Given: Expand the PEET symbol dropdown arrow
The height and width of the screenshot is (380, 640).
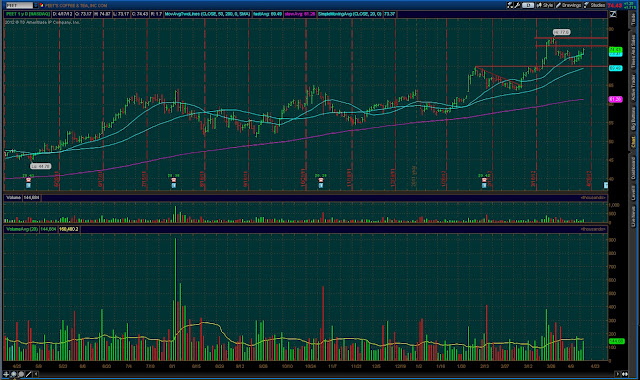Looking at the screenshot, I should click(36, 5).
